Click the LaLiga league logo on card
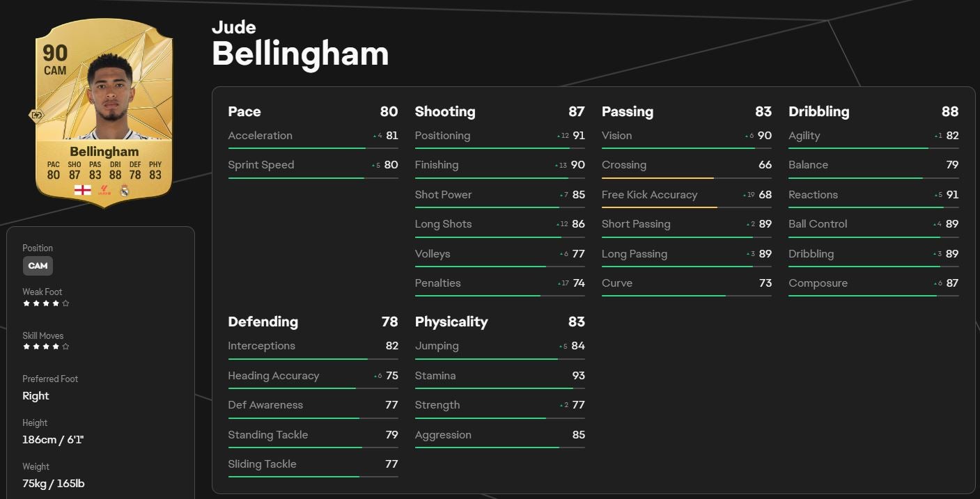Viewport: 980px width, 499px height. coord(104,190)
